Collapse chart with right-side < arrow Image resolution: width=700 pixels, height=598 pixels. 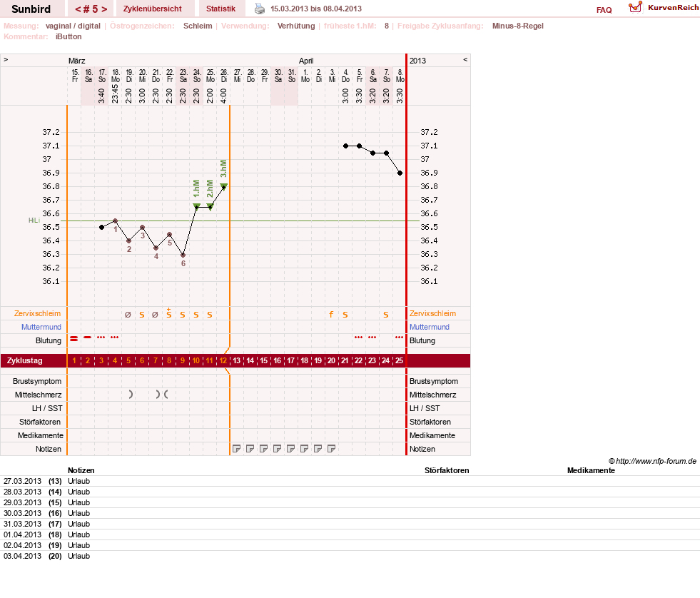tap(465, 59)
